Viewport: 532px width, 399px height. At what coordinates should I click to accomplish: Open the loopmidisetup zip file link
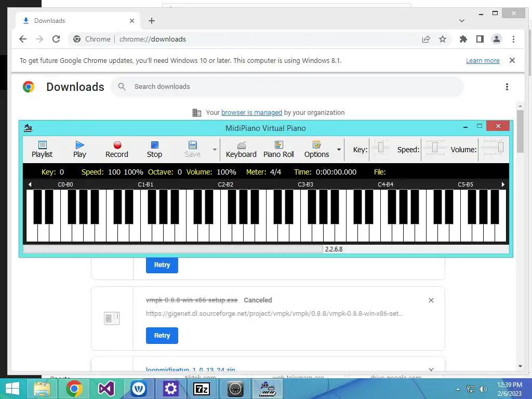190,369
